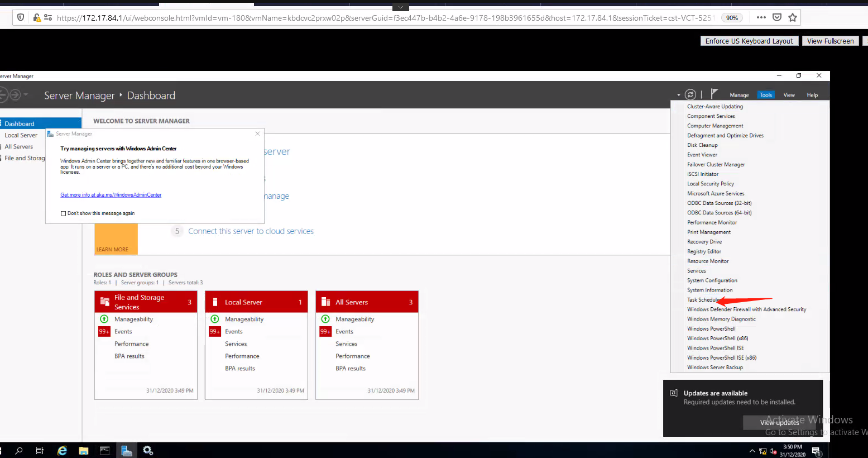Click the LEARN MORE tile
This screenshot has width=868, height=458.
coord(116,239)
